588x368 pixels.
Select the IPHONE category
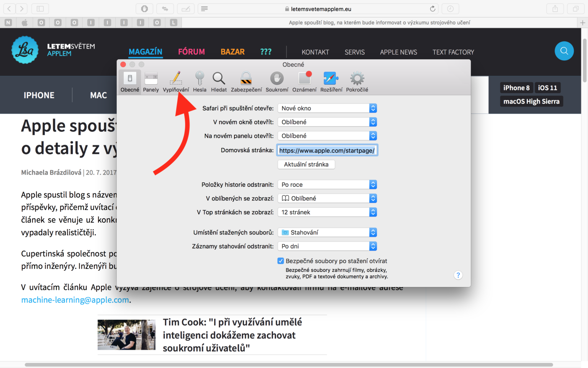tap(39, 95)
